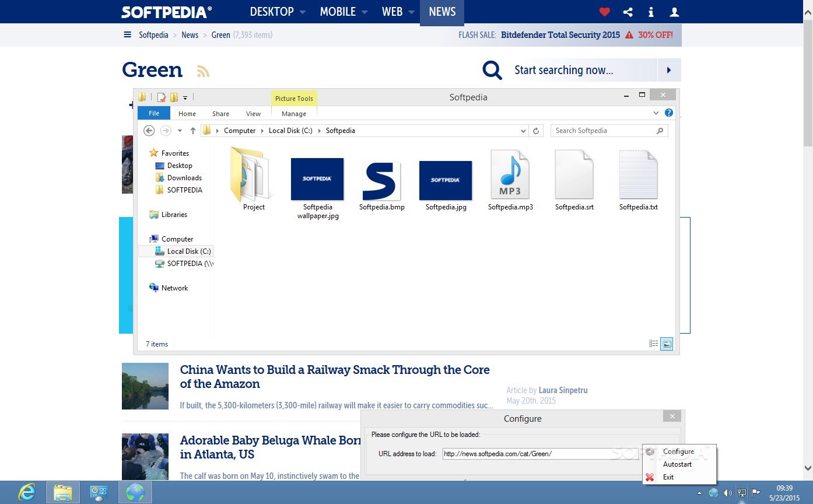This screenshot has height=504, width=813.
Task: Click the share icon in Softpedia header
Action: 628,12
